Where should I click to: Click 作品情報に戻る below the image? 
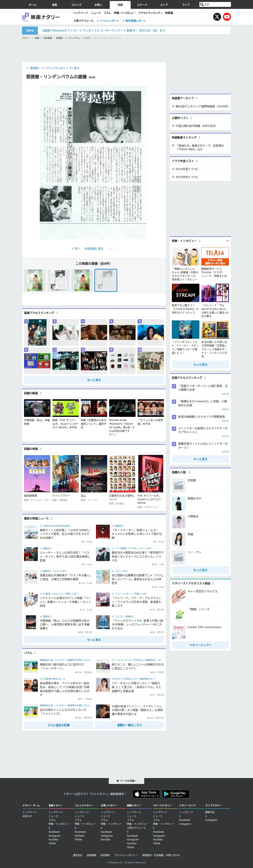94,249
